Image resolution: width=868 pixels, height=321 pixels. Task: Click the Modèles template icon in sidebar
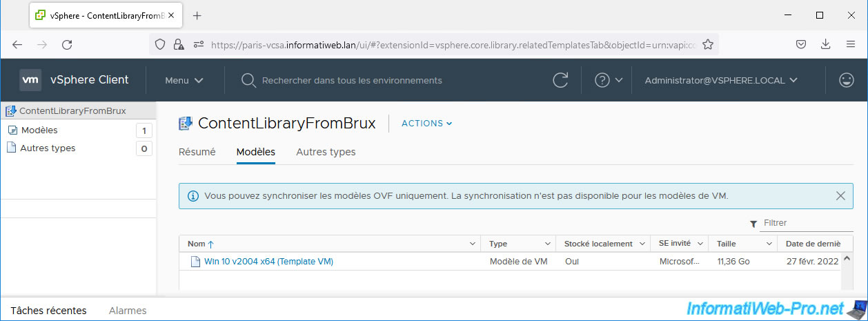click(x=12, y=130)
